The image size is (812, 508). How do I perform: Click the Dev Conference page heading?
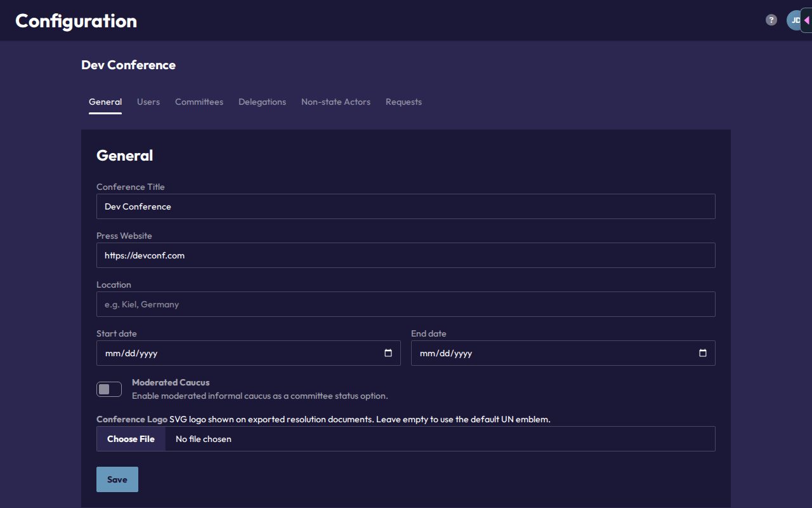128,65
